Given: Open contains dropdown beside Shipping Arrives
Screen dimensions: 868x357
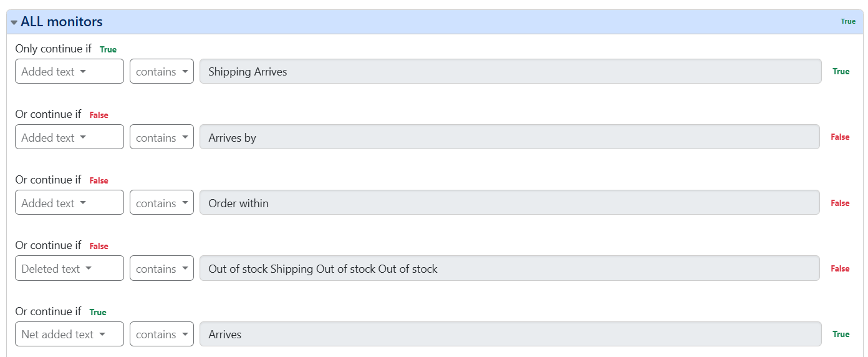Looking at the screenshot, I should [162, 71].
